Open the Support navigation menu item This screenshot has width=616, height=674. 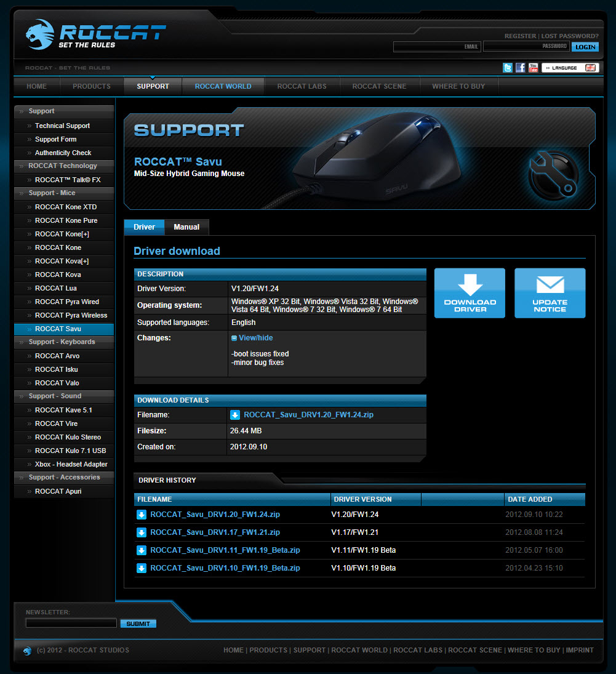153,86
